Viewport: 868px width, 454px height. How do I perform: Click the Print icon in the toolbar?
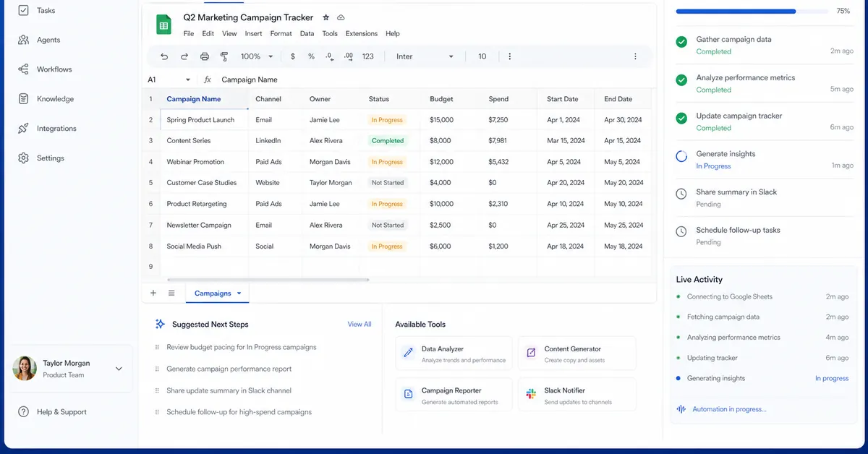point(205,56)
